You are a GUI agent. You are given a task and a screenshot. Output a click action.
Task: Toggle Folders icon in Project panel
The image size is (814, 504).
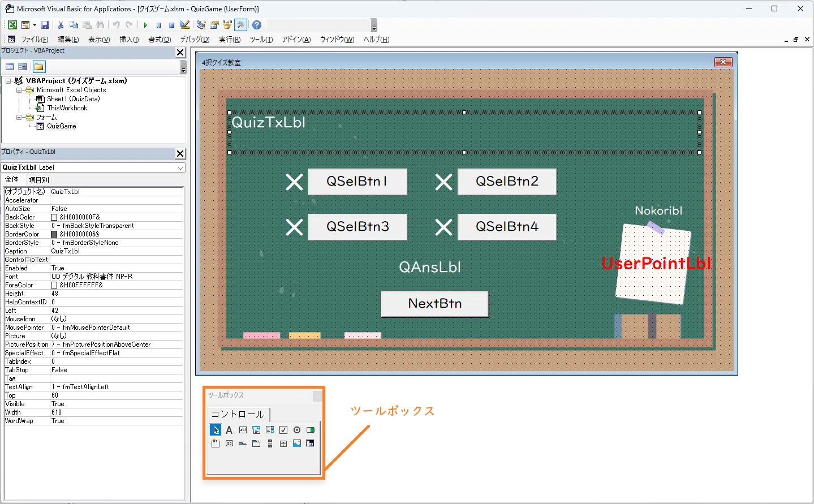pos(38,67)
